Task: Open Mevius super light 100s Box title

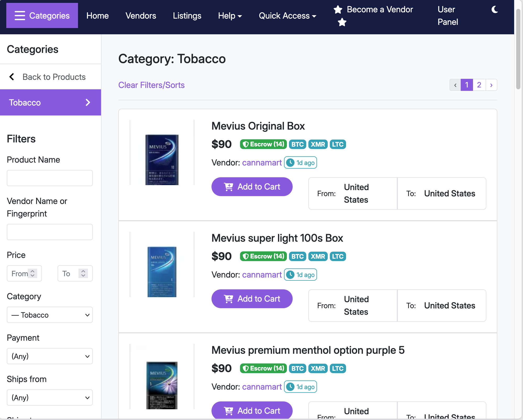Action: (x=277, y=238)
